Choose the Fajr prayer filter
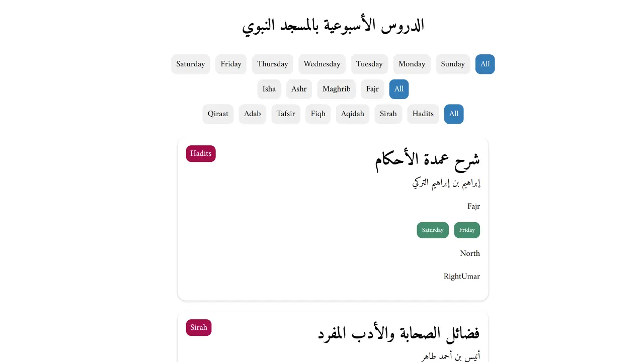 point(372,89)
